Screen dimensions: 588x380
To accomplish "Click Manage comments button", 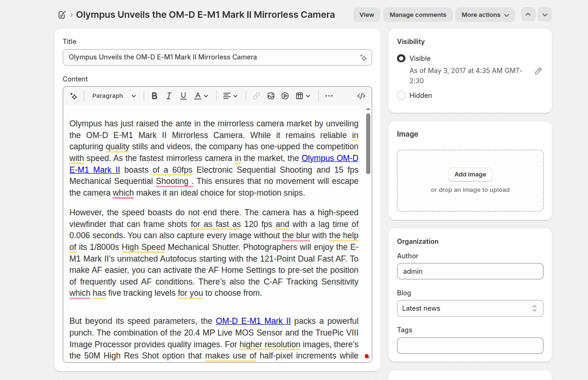I will pyautogui.click(x=418, y=15).
